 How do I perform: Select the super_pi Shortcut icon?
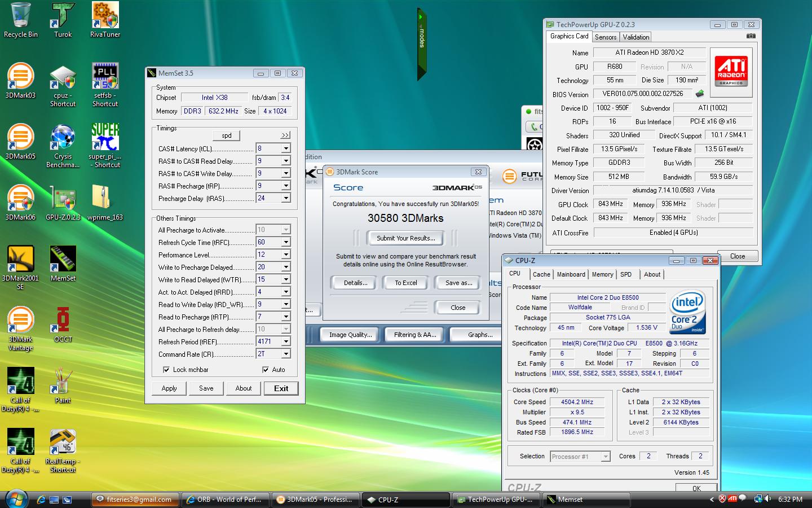click(x=105, y=146)
